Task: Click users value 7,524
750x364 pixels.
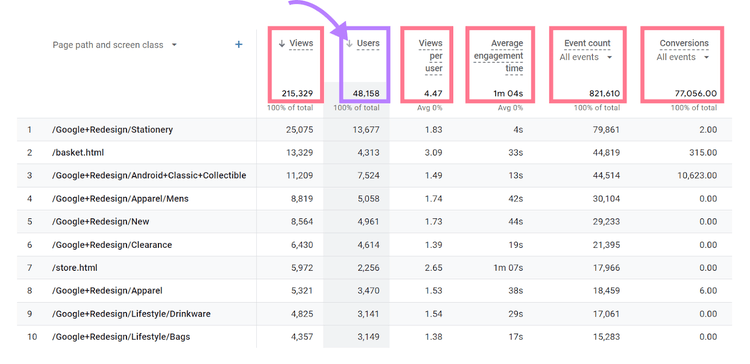Action: coord(368,176)
